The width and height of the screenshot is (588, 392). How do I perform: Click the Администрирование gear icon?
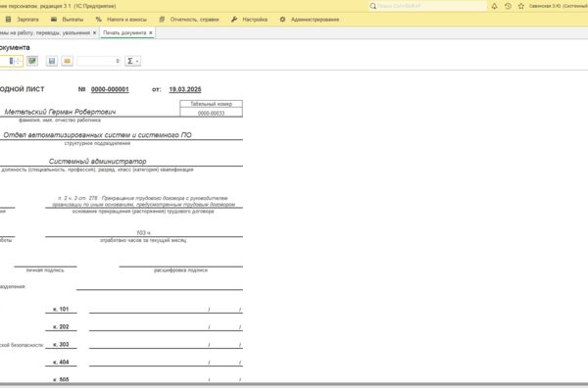point(282,20)
